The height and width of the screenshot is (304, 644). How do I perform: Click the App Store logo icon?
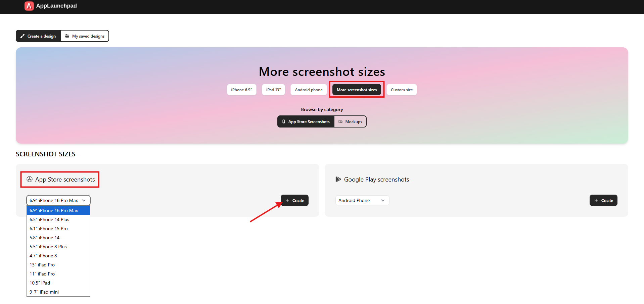[x=30, y=179]
